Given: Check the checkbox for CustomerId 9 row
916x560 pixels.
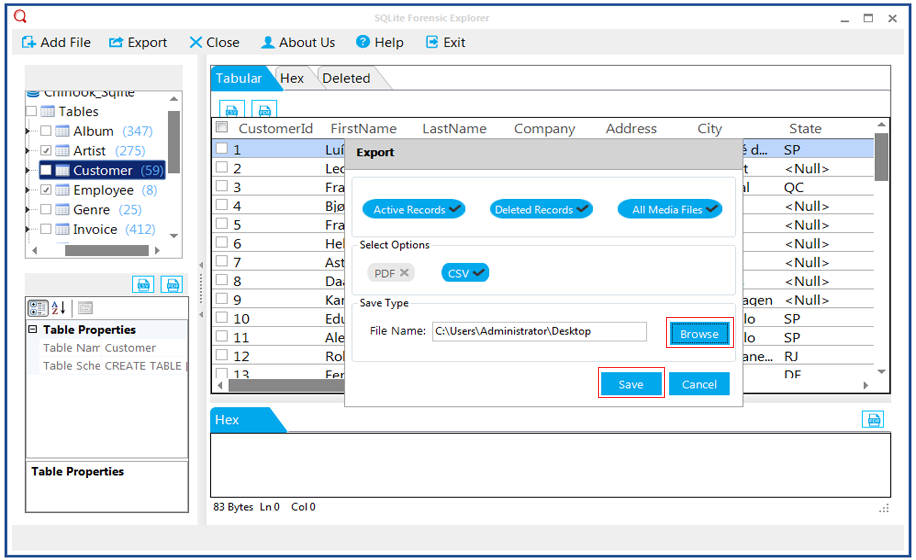Looking at the screenshot, I should click(222, 298).
